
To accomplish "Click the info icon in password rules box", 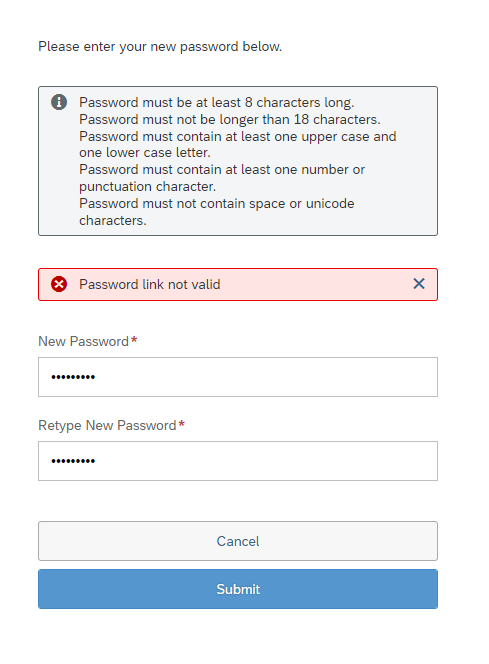I will 59,102.
